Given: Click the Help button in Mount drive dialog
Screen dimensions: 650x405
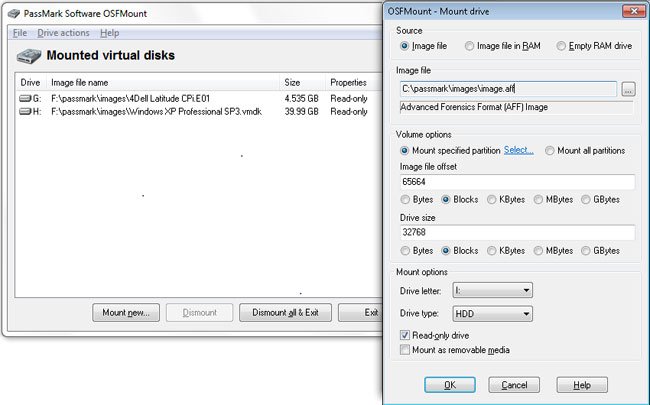Looking at the screenshot, I should pos(582,385).
